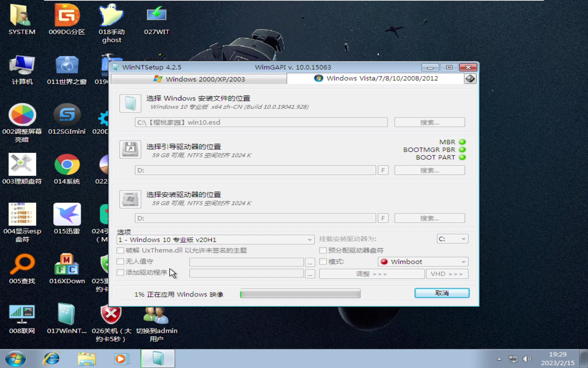Expand the Wimboot mode dropdown
This screenshot has width=588, height=368.
(x=423, y=262)
